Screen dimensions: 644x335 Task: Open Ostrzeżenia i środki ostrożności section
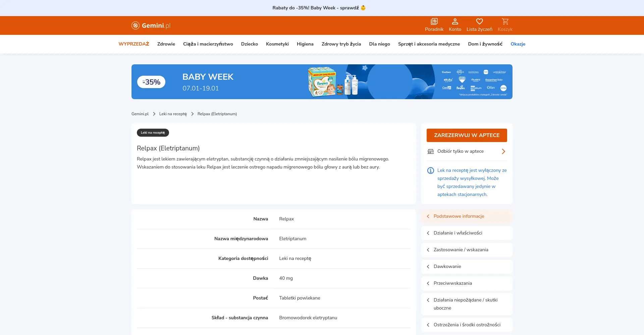click(467, 325)
